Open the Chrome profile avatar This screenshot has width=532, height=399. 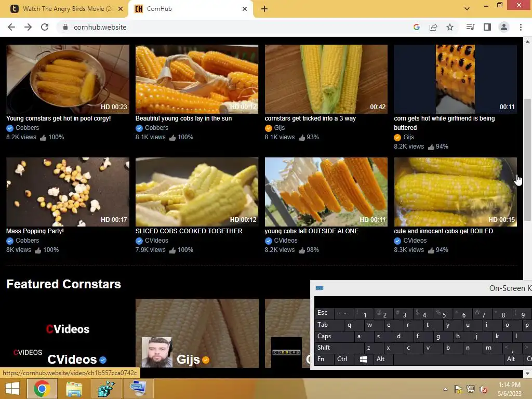coord(504,27)
